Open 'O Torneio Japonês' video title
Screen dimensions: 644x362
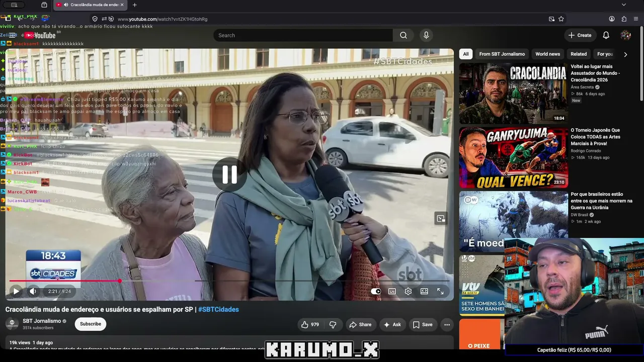tap(596, 137)
